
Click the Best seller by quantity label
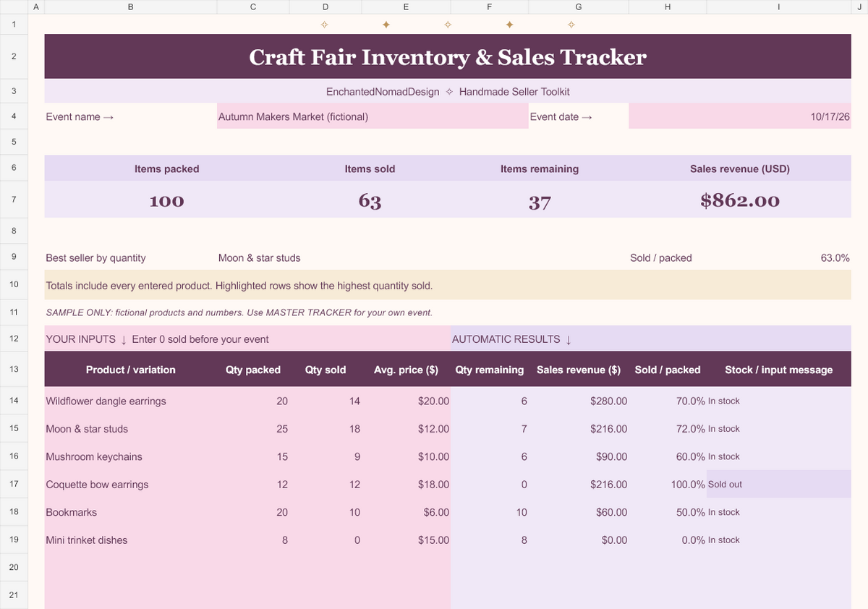coord(95,258)
